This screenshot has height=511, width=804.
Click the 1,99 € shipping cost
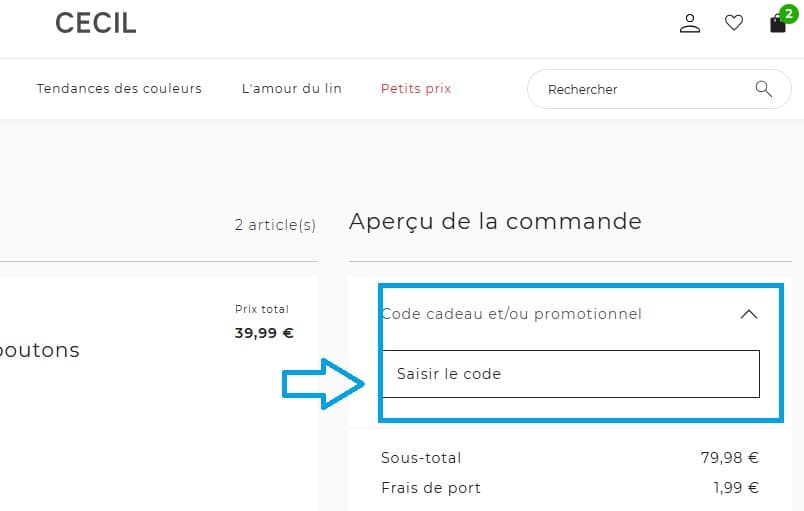pos(738,488)
